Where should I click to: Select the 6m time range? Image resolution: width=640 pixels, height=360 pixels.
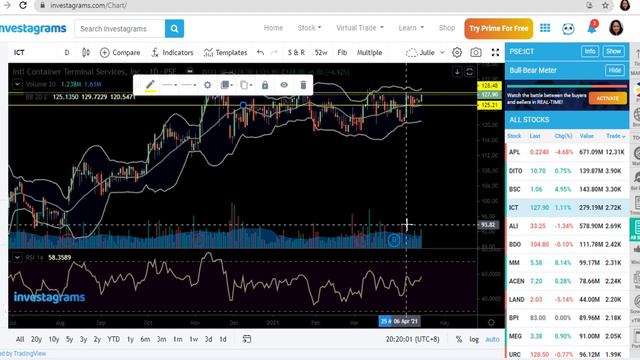(x=145, y=339)
